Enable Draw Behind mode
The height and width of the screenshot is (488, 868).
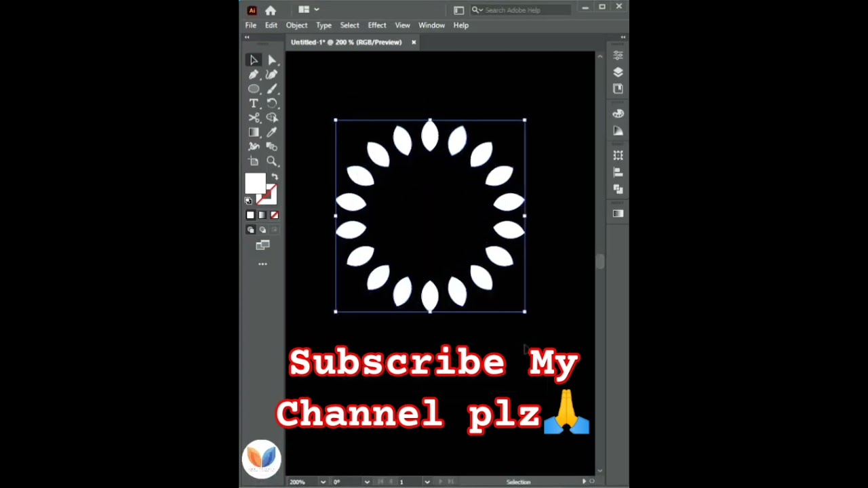click(x=262, y=230)
